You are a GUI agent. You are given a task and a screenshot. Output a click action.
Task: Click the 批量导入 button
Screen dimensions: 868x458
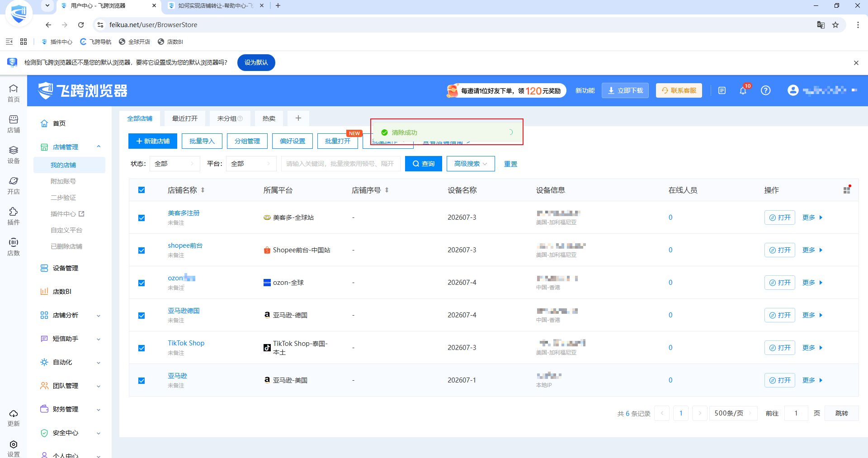pyautogui.click(x=202, y=141)
